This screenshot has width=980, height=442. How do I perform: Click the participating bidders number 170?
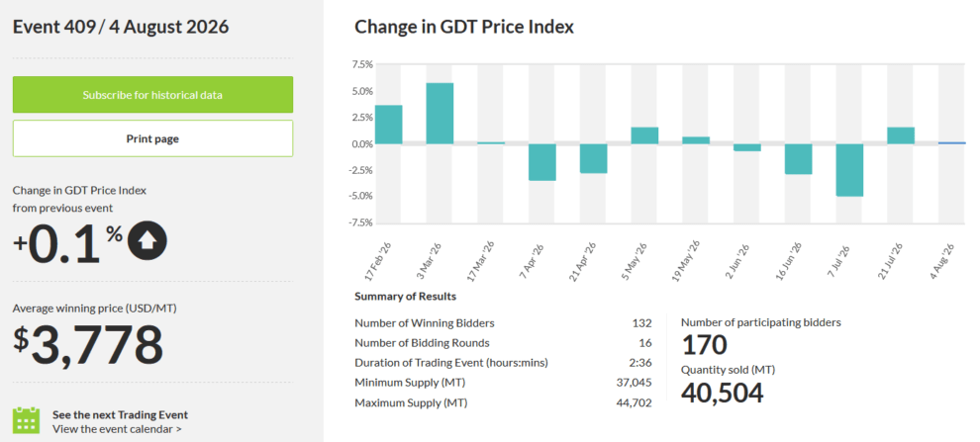705,345
